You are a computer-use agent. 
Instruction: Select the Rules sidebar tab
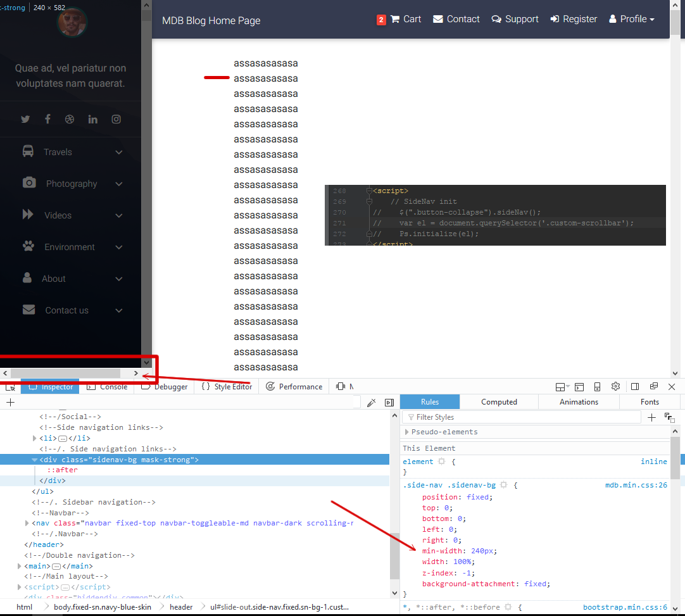tap(430, 402)
